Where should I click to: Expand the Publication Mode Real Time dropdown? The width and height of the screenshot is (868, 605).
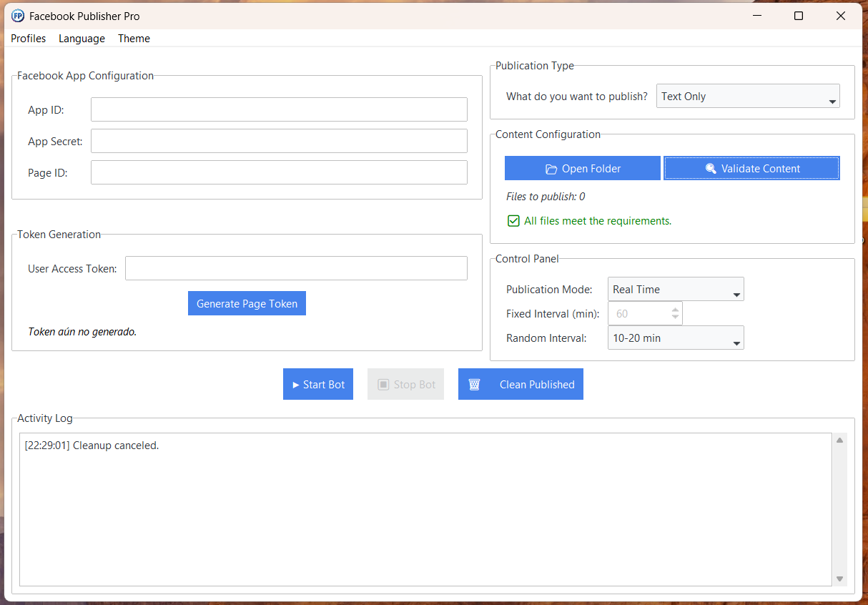(x=676, y=289)
